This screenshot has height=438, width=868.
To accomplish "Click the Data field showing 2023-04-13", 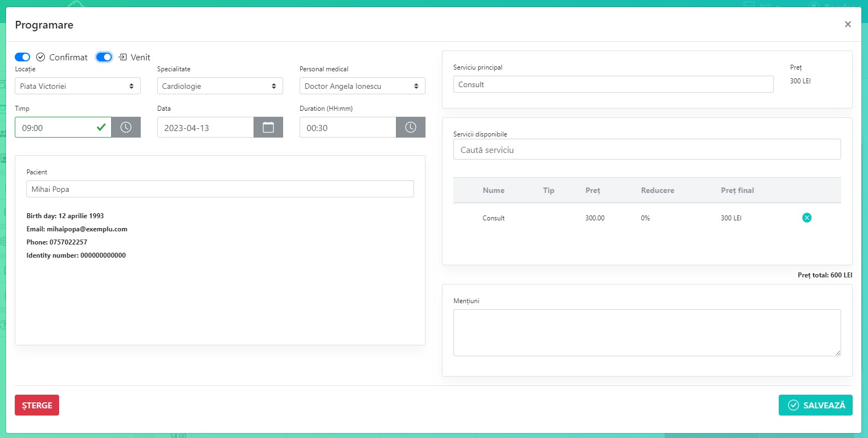I will tap(205, 128).
